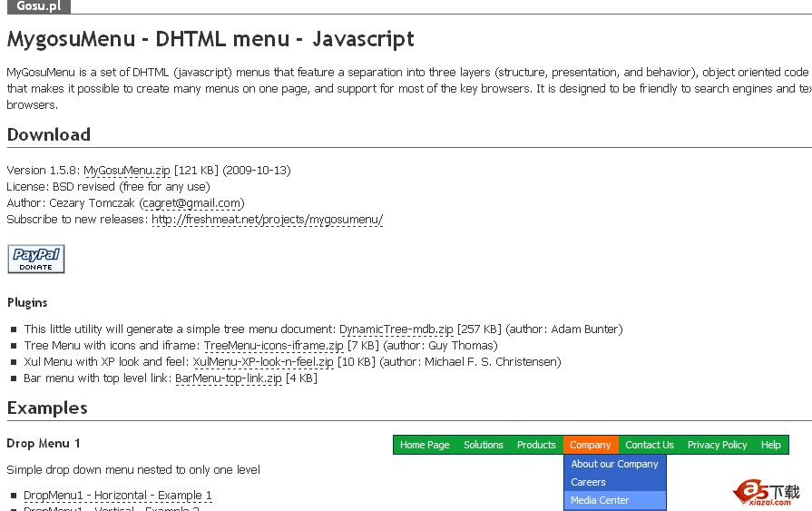812x511 pixels.
Task: Select Home Page in the green menu
Action: click(425, 445)
